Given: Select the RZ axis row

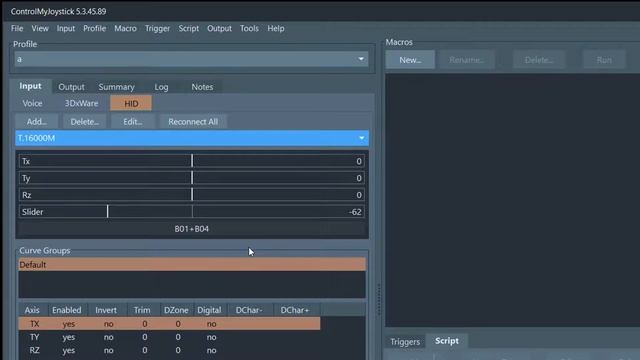Looking at the screenshot, I should pos(169,350).
